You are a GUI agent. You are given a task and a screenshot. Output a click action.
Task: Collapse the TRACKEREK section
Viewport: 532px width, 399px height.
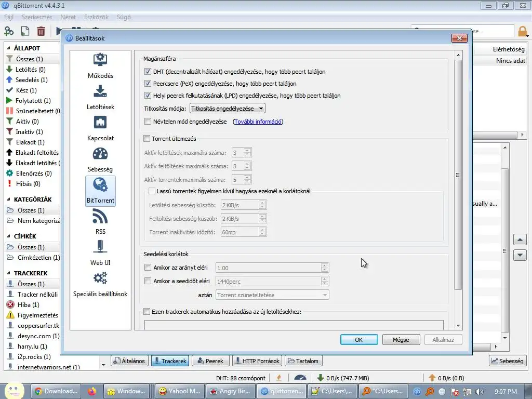8,273
